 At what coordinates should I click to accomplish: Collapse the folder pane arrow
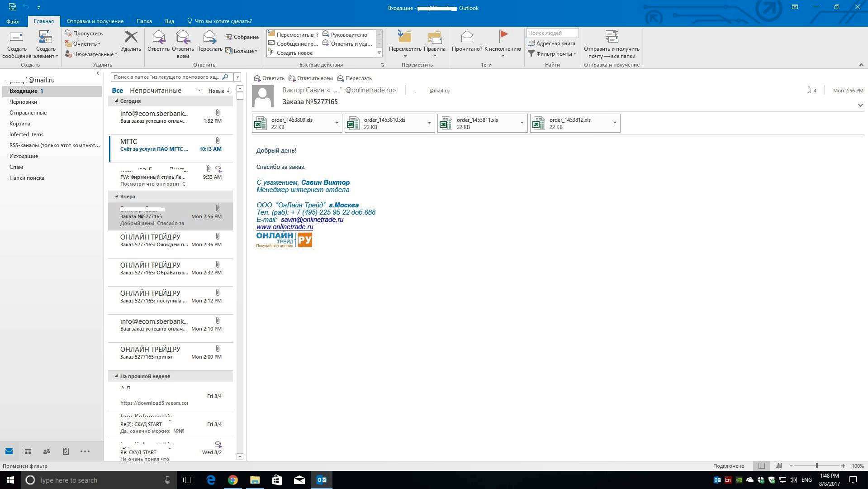(x=97, y=73)
